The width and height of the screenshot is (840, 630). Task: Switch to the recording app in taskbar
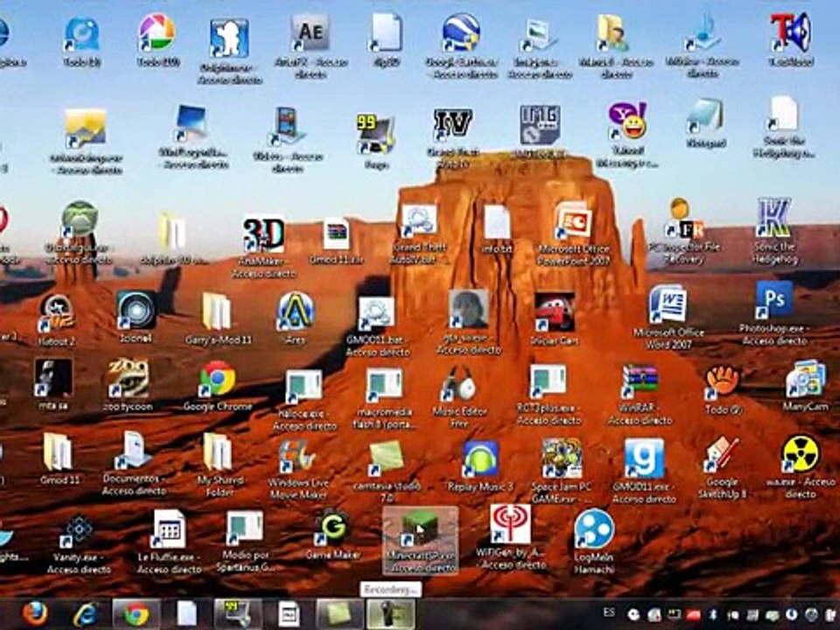tap(390, 614)
